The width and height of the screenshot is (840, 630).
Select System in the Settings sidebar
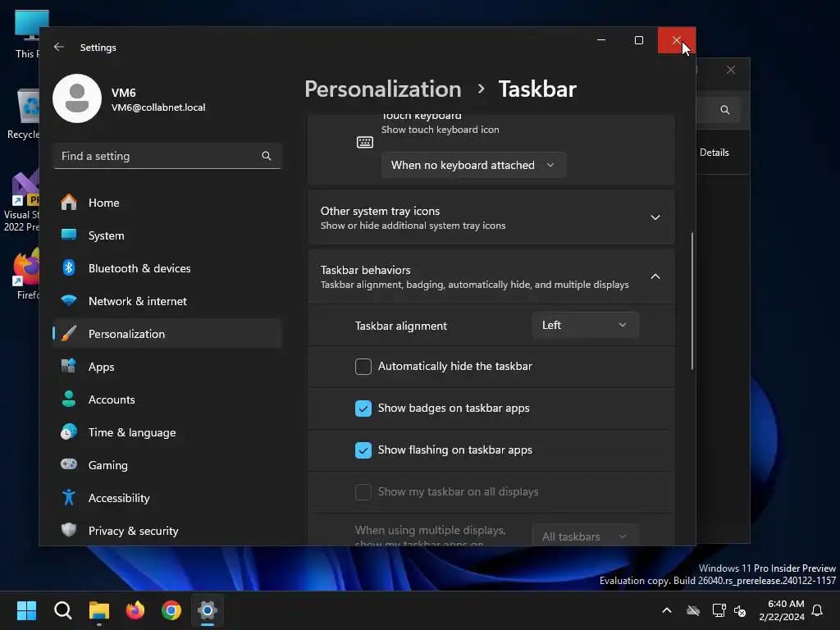[x=167, y=235]
